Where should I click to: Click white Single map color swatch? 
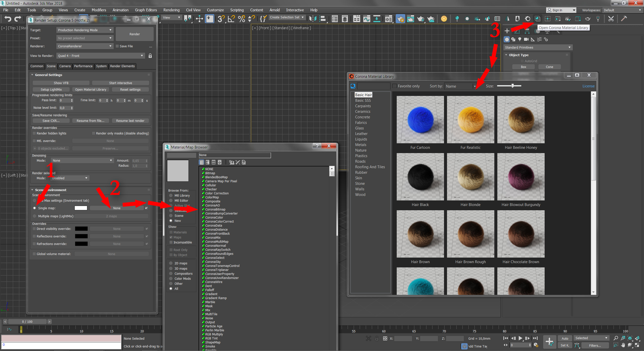(81, 208)
